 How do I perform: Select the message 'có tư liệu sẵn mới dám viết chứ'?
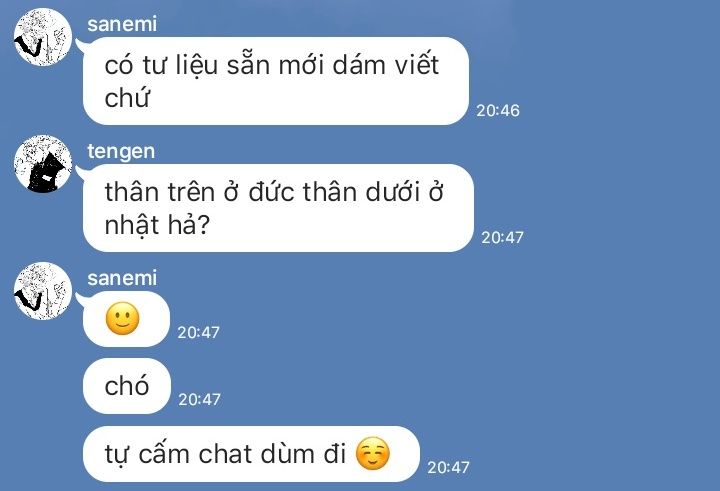276,81
